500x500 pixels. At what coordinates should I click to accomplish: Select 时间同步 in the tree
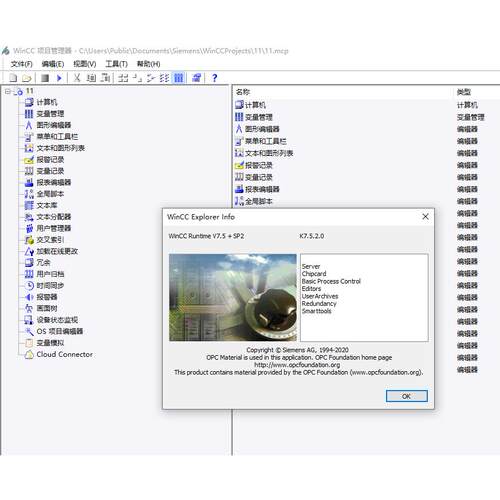pyautogui.click(x=50, y=285)
